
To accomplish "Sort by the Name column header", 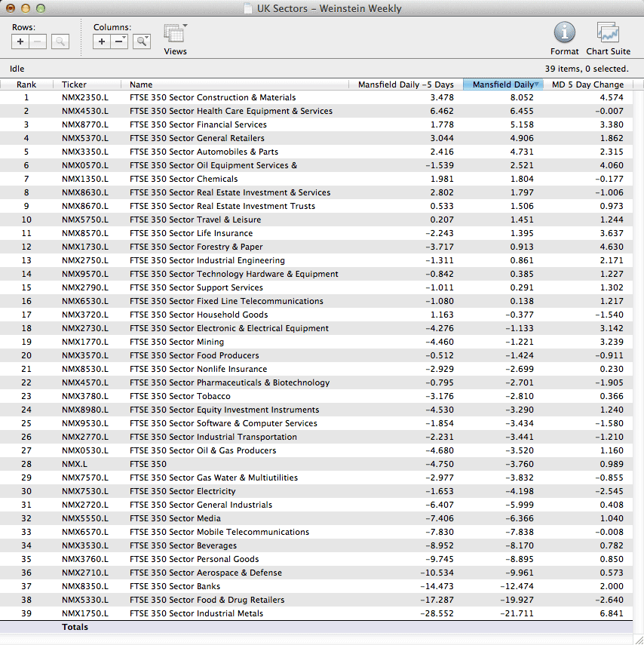I will (x=141, y=84).
